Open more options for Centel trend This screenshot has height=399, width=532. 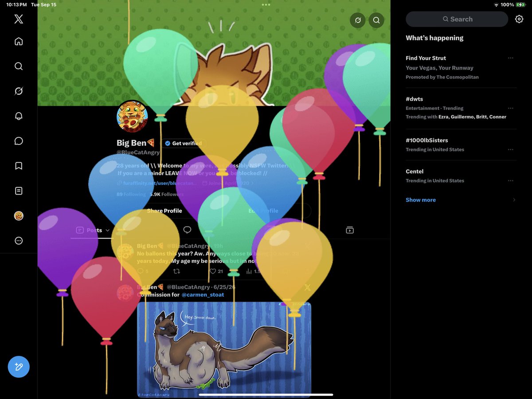(511, 180)
